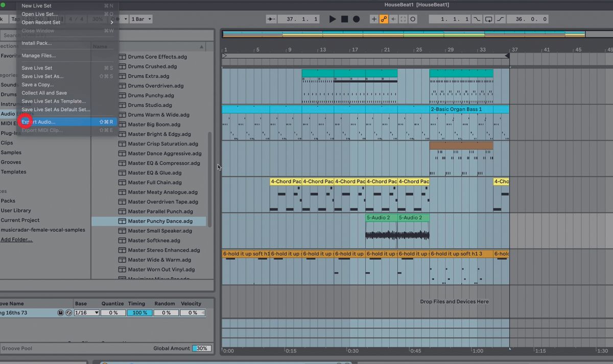This screenshot has width=613, height=364.
Task: Open the 1 Bar quantization dropdown
Action: click(x=142, y=19)
